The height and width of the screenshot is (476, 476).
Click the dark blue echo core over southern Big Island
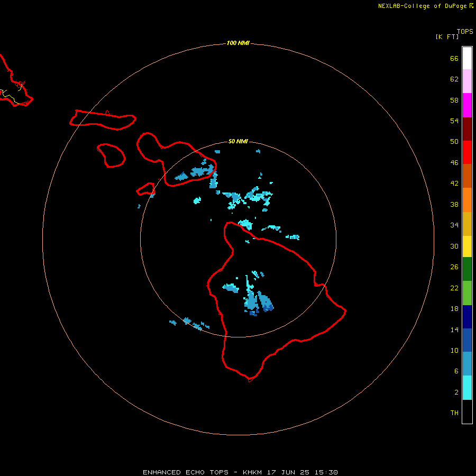[268, 309]
